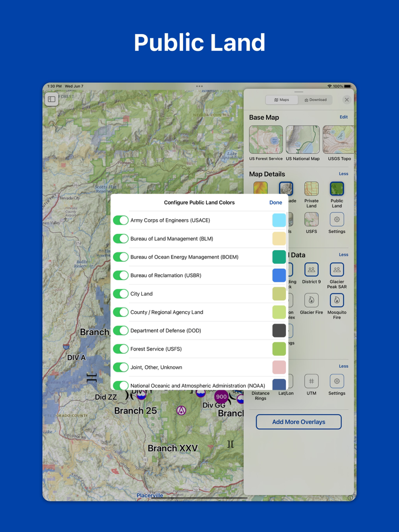Open the BLM tan color swatch
Viewport: 399px width, 532px height.
(x=279, y=238)
